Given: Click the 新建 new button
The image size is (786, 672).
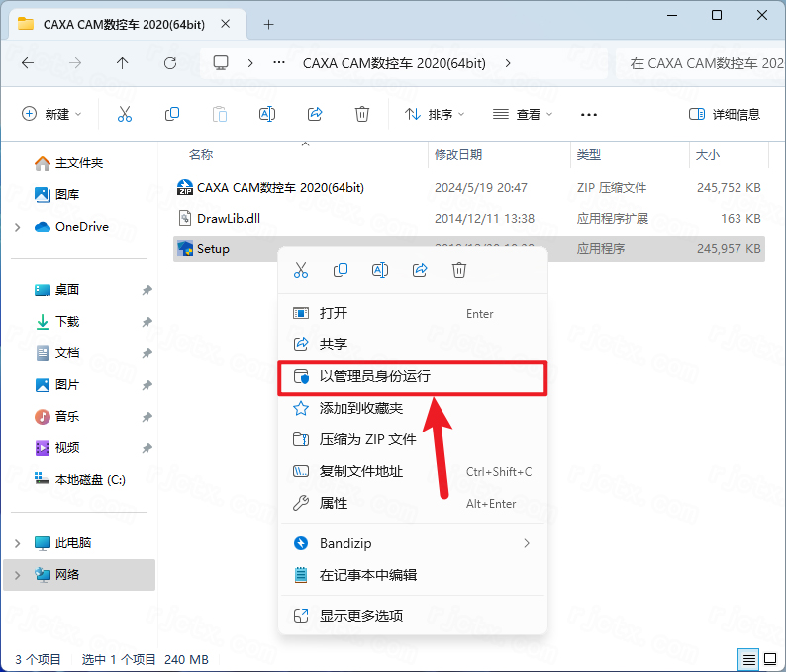Looking at the screenshot, I should (51, 114).
